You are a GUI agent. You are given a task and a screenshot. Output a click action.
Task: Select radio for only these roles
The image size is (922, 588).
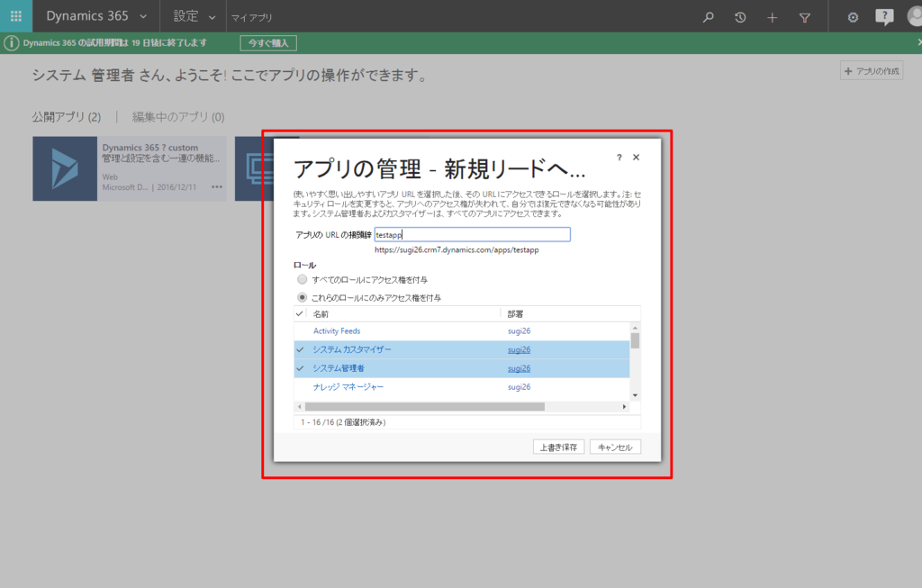tap(303, 297)
